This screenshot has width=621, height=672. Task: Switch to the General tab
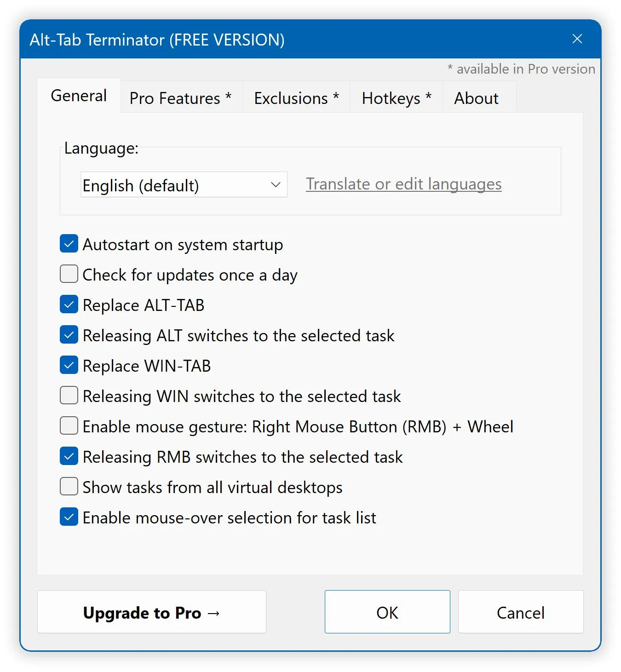pyautogui.click(x=79, y=96)
